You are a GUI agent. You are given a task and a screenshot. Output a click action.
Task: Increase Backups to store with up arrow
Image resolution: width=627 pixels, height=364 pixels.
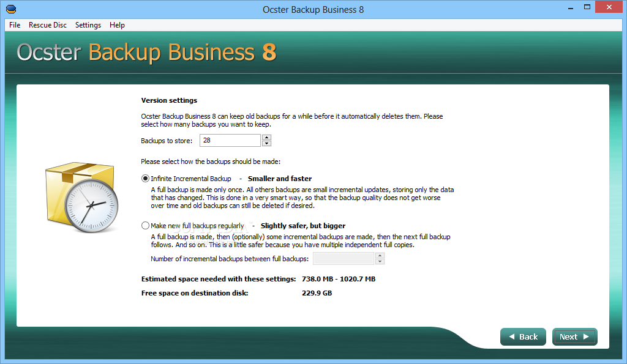click(x=267, y=138)
